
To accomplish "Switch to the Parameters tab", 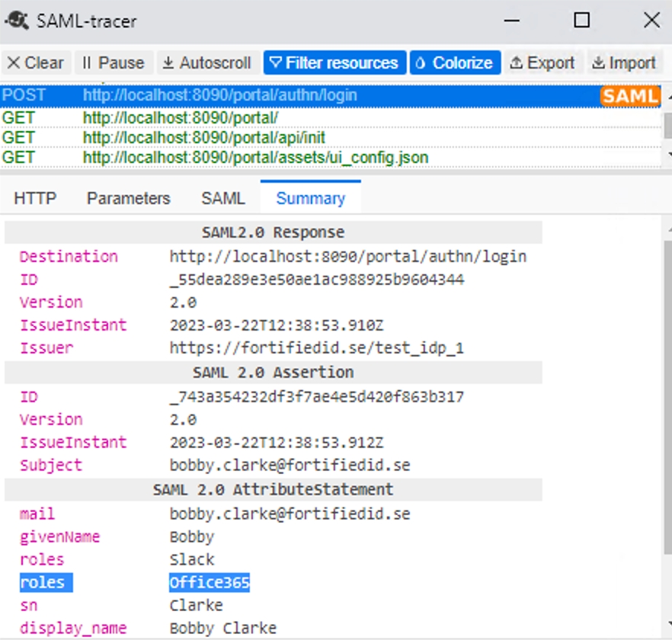I will pyautogui.click(x=128, y=198).
